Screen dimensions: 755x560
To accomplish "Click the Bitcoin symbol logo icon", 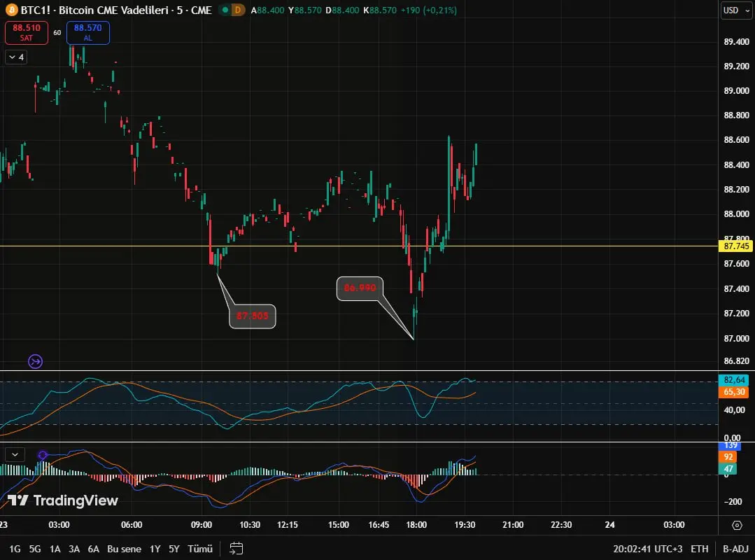I will click(11, 10).
